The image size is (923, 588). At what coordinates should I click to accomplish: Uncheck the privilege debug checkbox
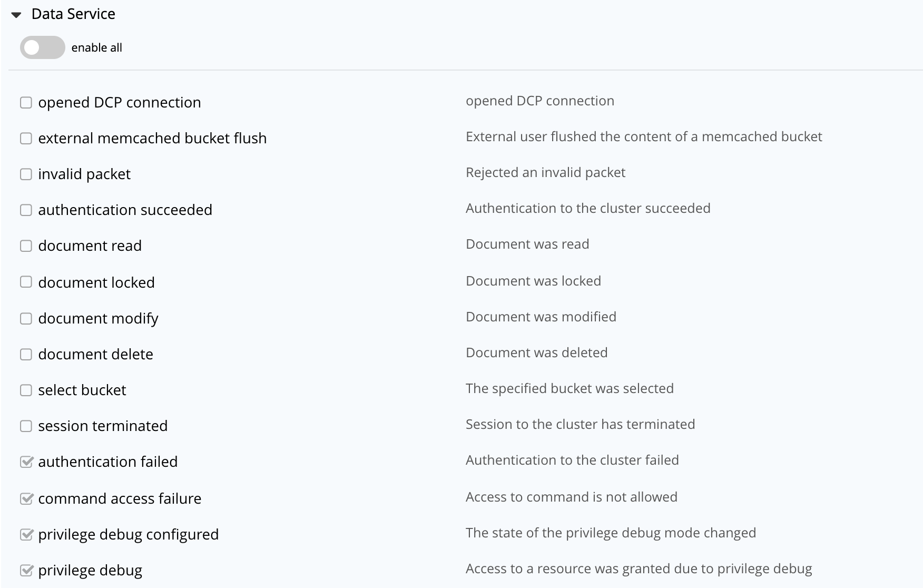click(26, 570)
